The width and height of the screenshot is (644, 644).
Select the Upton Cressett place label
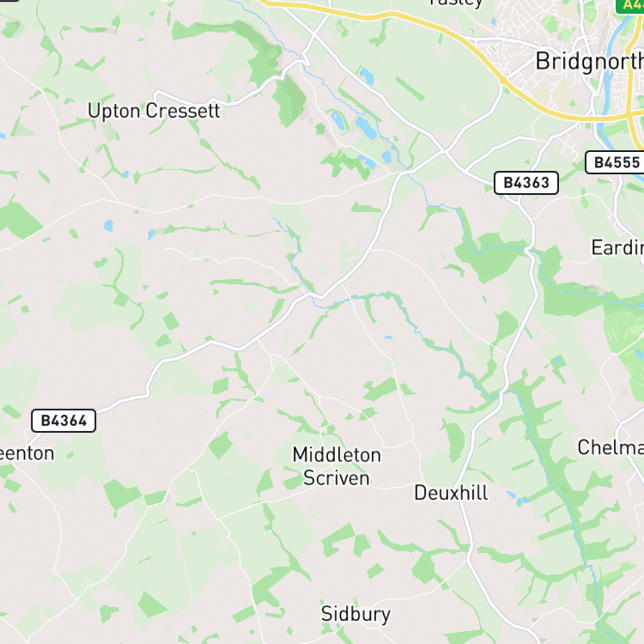[154, 111]
